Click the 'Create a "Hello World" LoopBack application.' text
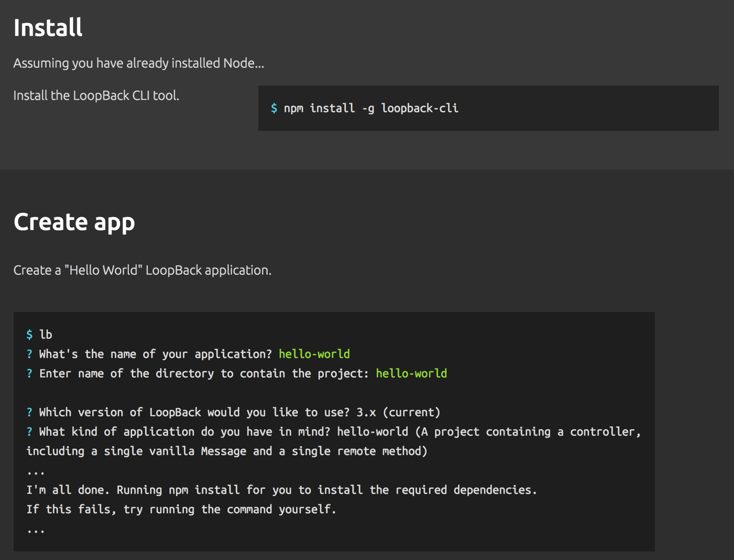Screen dimensions: 734x560 point(142,270)
